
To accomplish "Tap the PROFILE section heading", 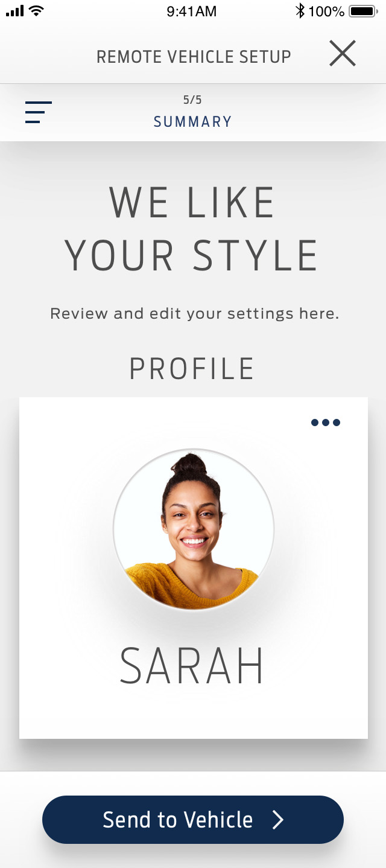I will (192, 369).
